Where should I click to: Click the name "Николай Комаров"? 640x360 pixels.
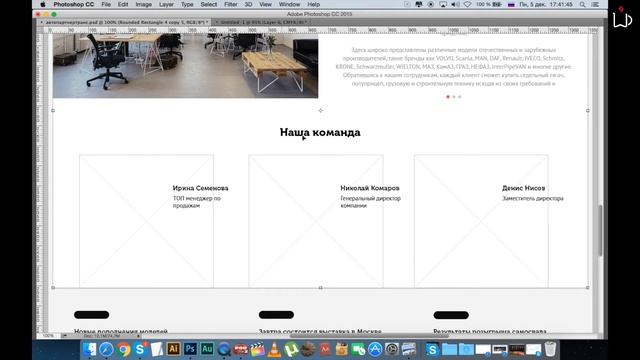pos(370,188)
